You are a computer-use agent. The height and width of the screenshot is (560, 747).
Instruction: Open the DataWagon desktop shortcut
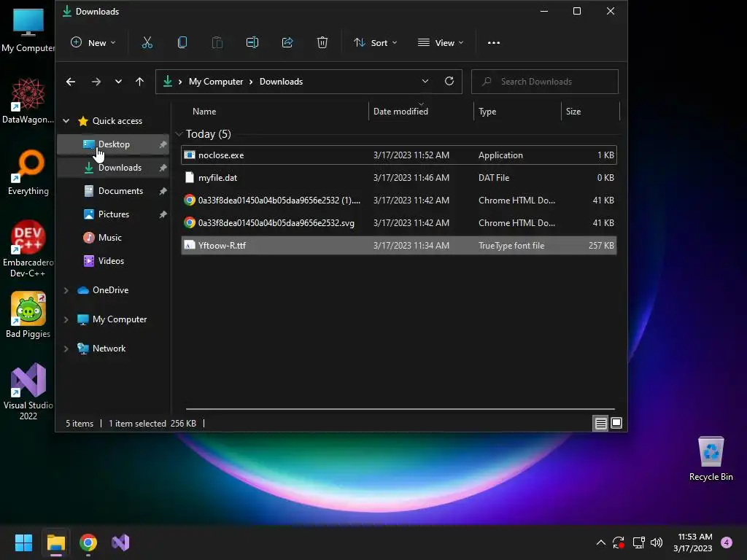click(28, 101)
